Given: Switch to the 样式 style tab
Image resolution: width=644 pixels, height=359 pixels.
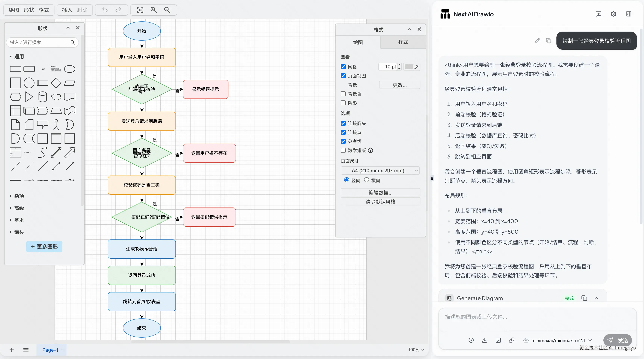Looking at the screenshot, I should 403,42.
